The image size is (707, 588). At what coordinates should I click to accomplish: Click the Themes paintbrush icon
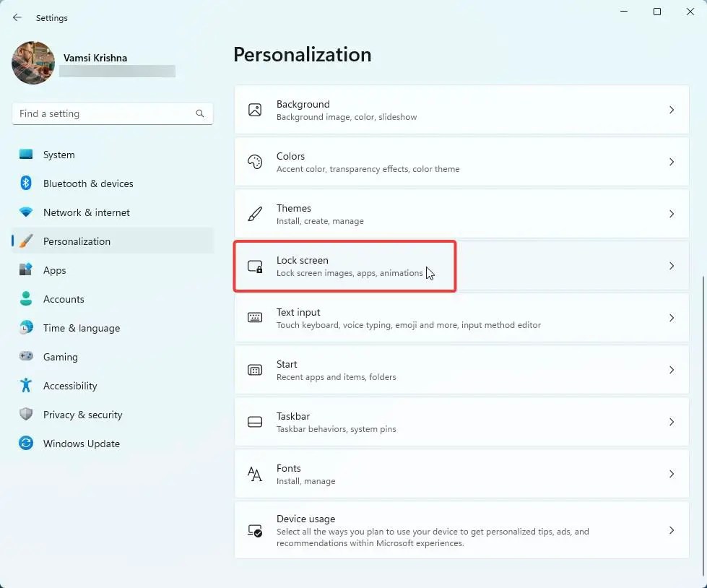[x=255, y=214]
